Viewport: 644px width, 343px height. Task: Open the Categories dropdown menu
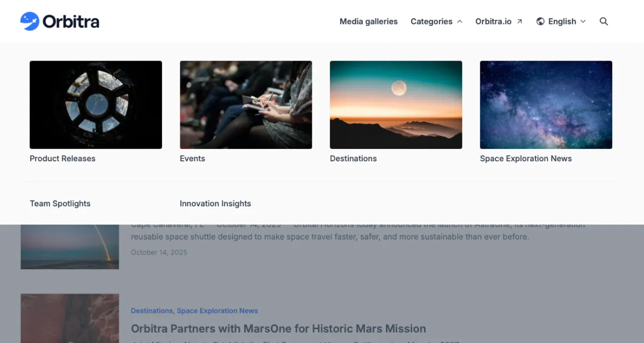tap(431, 21)
